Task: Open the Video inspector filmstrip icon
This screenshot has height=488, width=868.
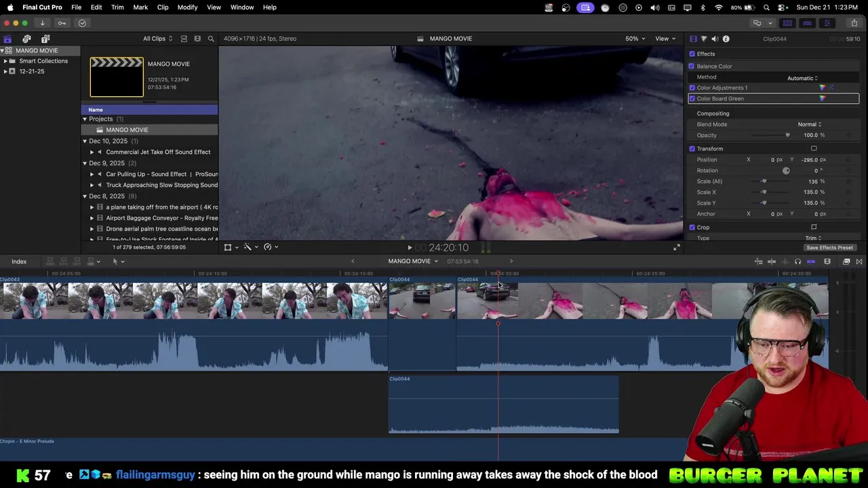Action: [x=693, y=39]
